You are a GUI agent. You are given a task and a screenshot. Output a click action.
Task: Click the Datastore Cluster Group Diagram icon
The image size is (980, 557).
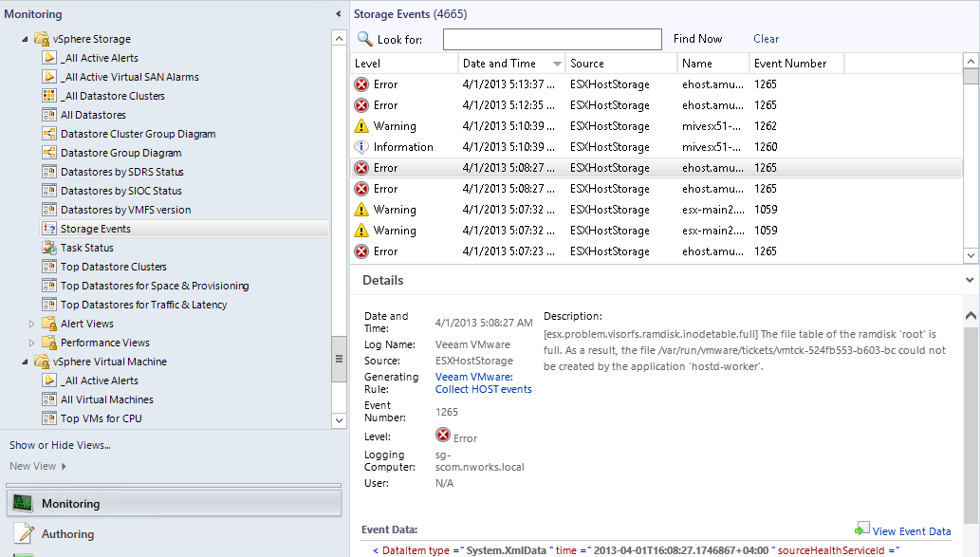(x=49, y=134)
